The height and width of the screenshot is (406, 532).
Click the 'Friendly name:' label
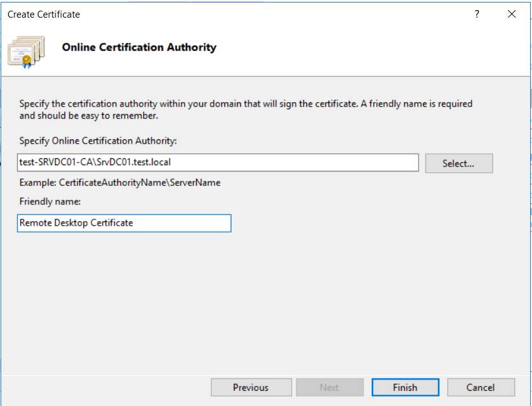pyautogui.click(x=50, y=202)
